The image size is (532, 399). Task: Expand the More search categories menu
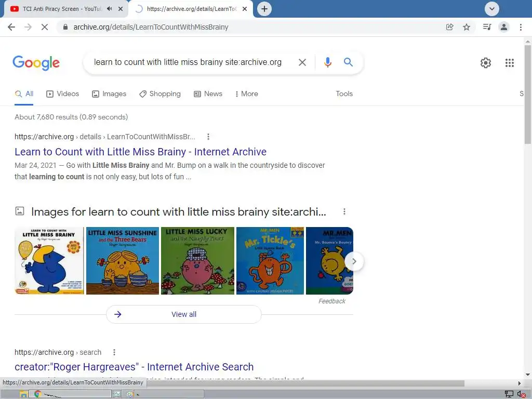[246, 94]
